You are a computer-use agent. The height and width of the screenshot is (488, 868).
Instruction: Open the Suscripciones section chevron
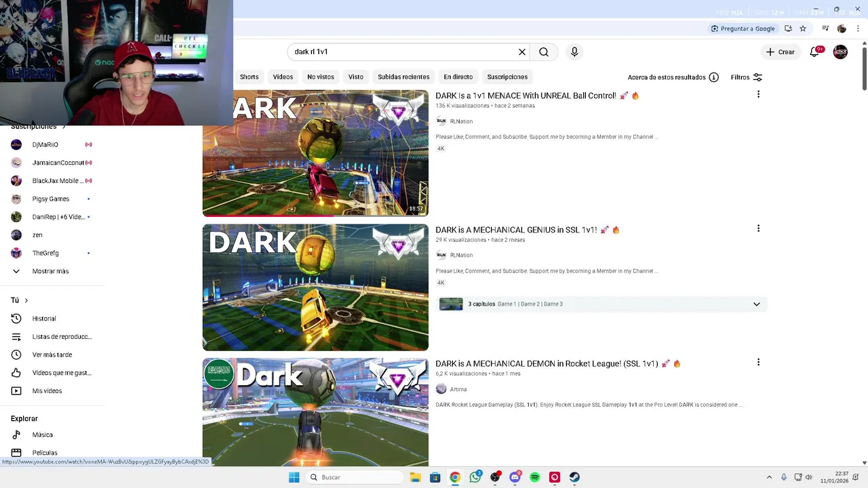64,127
